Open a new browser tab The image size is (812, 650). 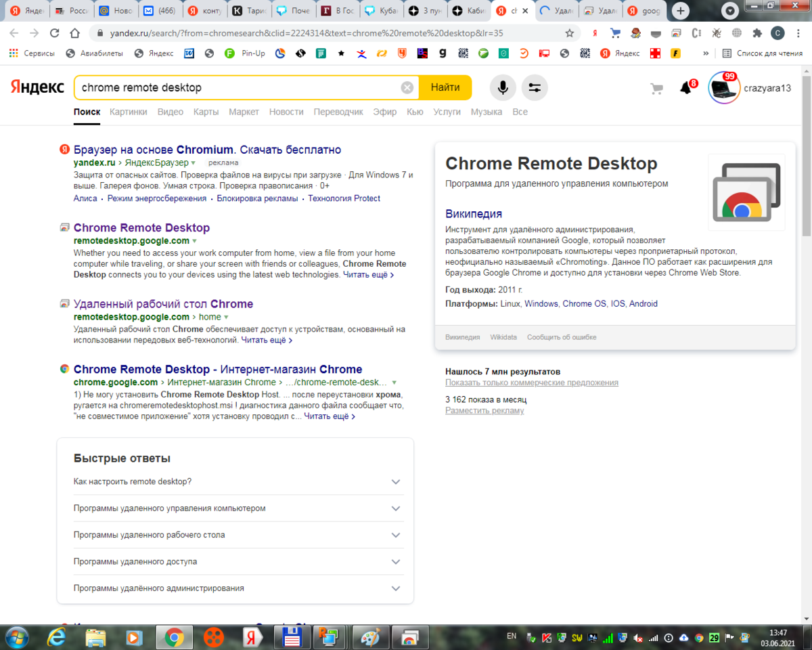681,11
